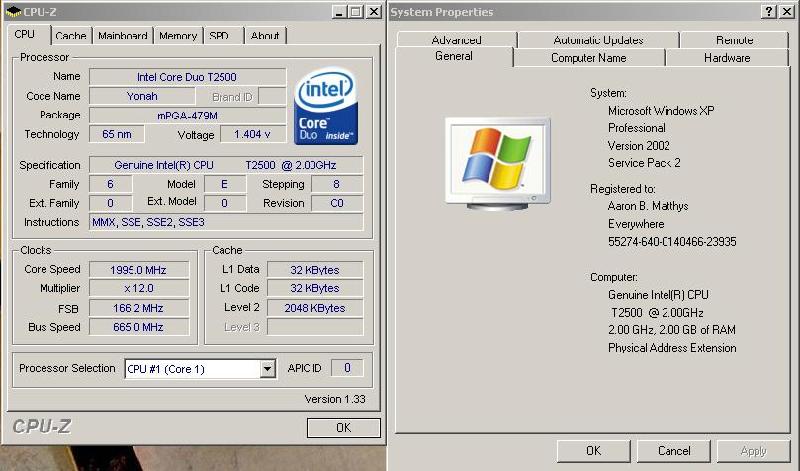This screenshot has height=471, width=800.
Task: Click the Core Speed value 1995.0 MHz
Action: (138, 269)
